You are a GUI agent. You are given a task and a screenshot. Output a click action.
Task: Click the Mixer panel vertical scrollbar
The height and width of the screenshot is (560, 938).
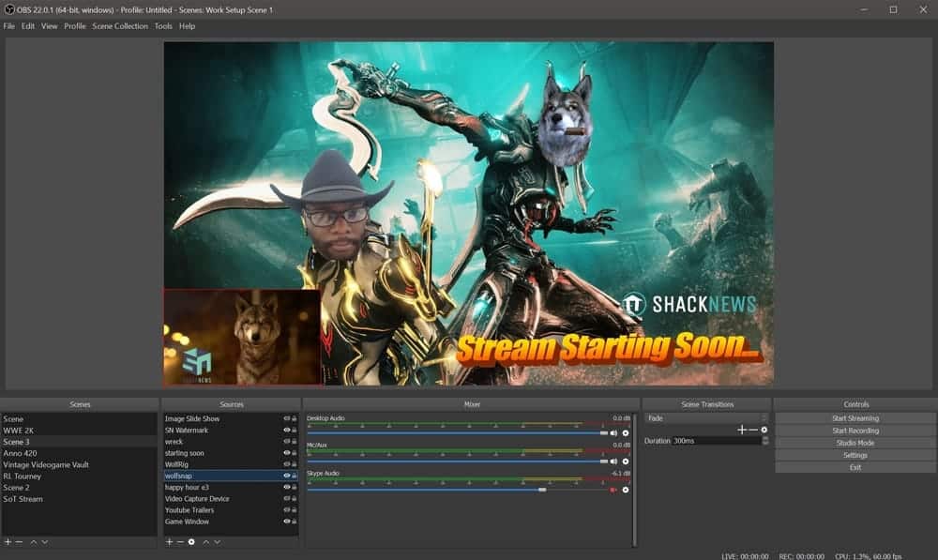pos(634,478)
